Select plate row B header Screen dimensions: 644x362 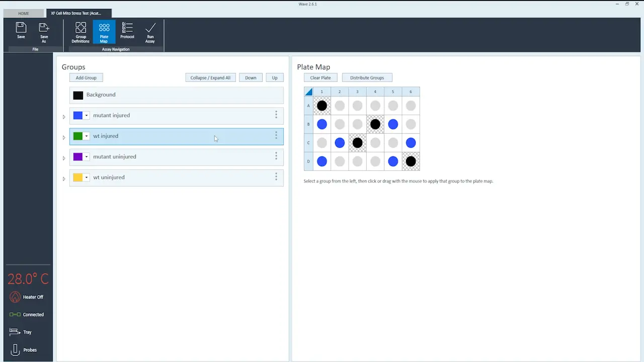coord(308,124)
